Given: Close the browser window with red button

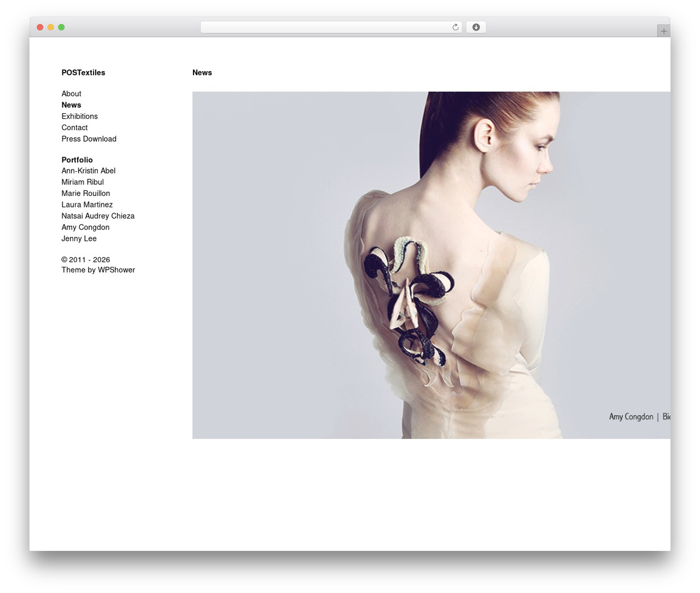Looking at the screenshot, I should [40, 27].
